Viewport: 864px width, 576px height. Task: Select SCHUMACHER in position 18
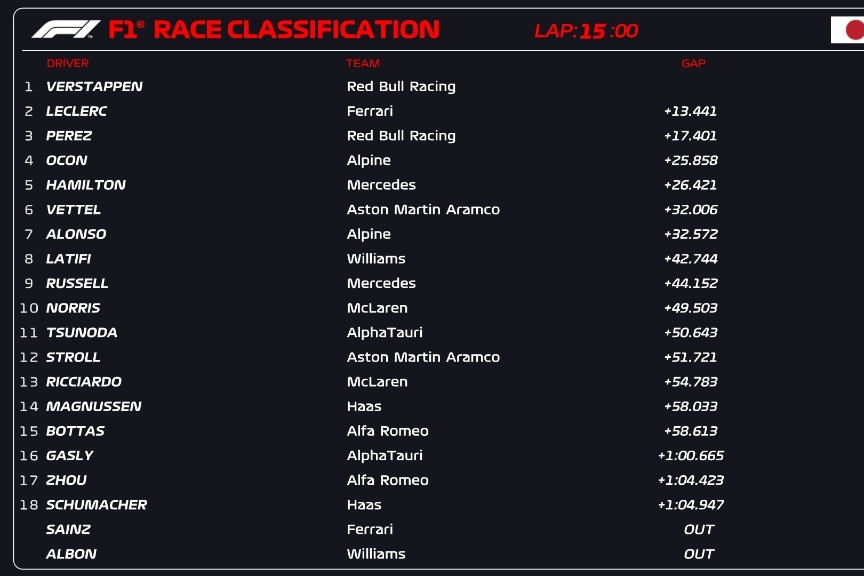96,505
